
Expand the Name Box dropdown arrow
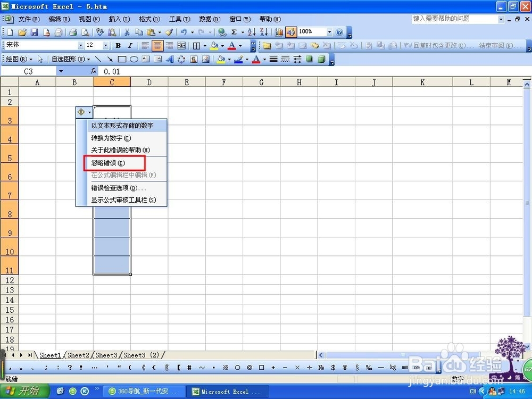(x=61, y=71)
